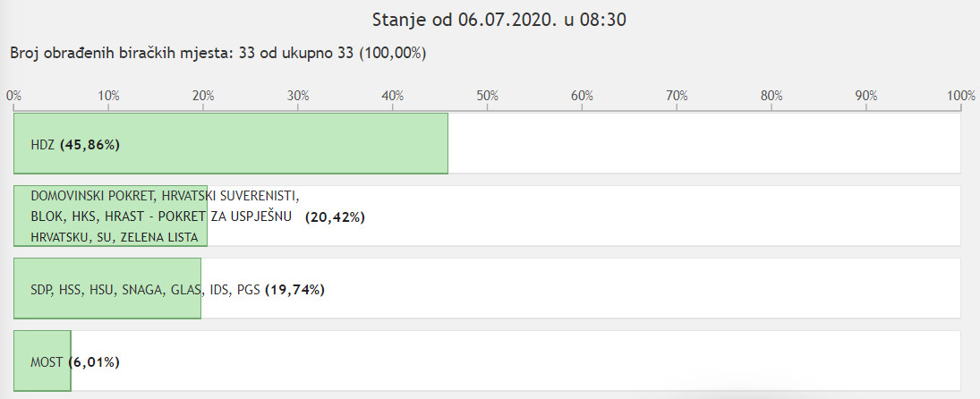980x399 pixels.
Task: Click the MOST green result bar
Action: (42, 361)
